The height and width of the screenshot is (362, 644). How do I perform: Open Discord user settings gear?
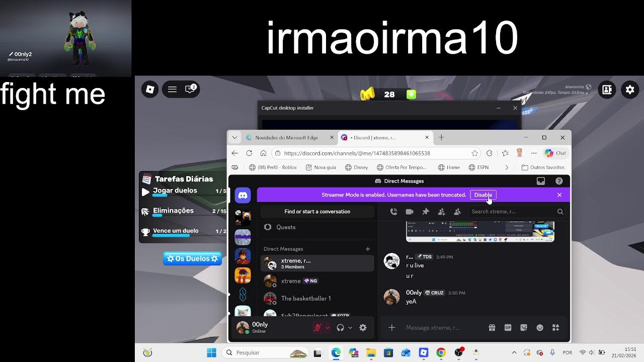point(363,327)
